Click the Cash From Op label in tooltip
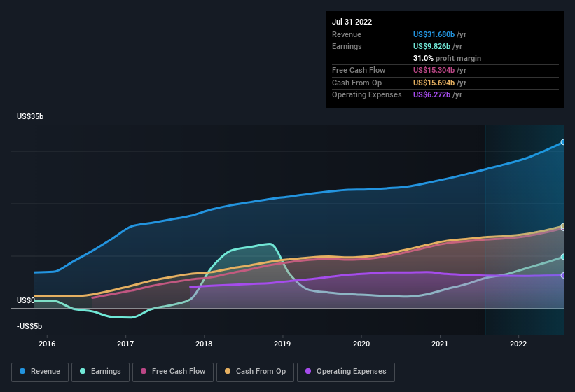Viewport: 575px width, 392px height. click(356, 83)
